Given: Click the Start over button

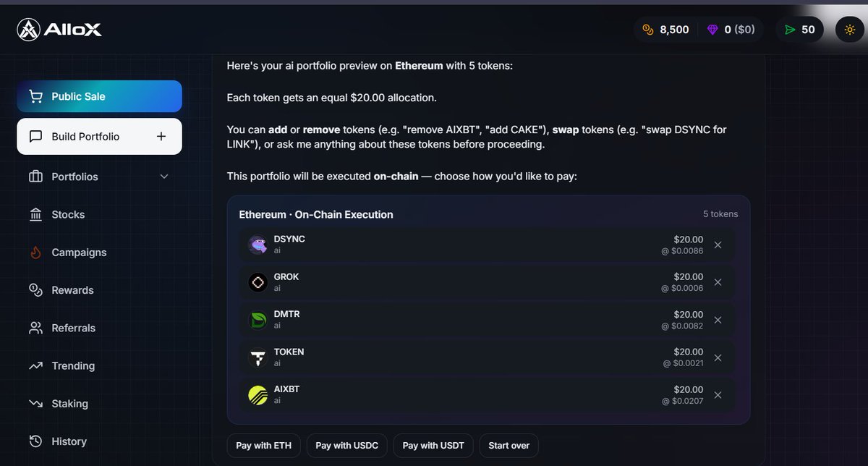Looking at the screenshot, I should (509, 445).
